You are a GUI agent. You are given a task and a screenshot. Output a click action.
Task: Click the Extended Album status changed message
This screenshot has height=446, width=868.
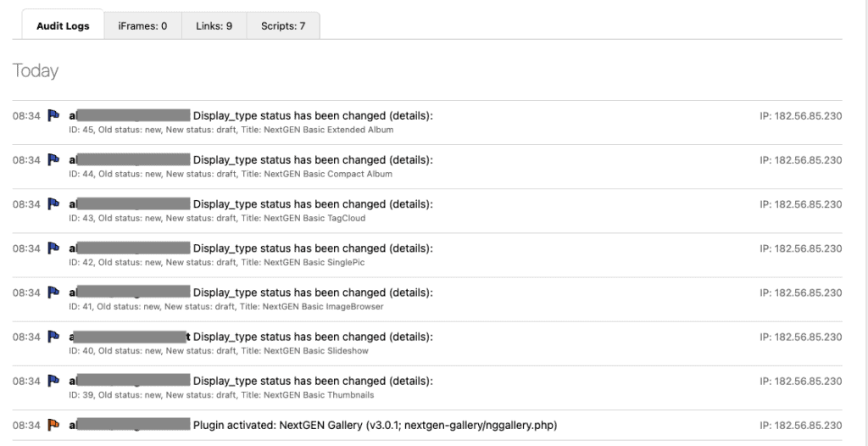click(x=313, y=115)
